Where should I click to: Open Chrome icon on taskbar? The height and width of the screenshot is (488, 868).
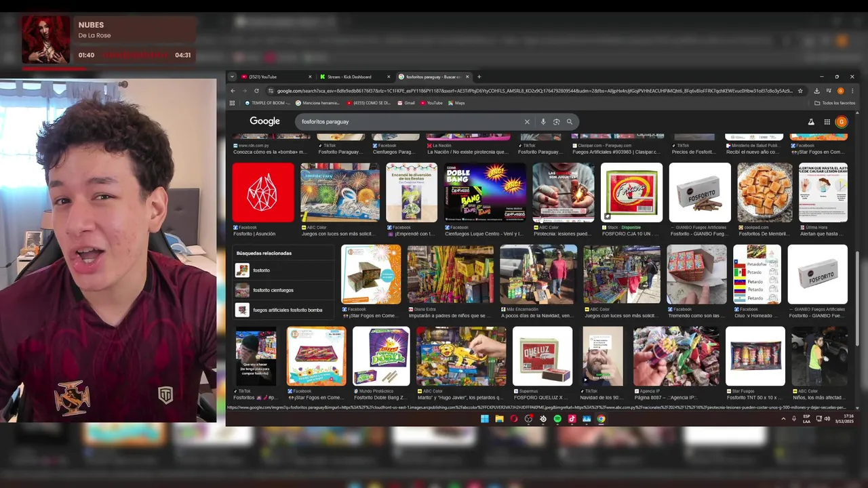[601, 419]
